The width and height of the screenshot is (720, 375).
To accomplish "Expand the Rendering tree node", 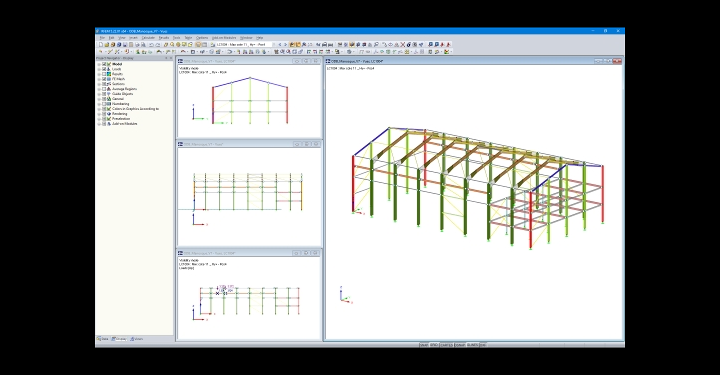I will click(x=99, y=114).
